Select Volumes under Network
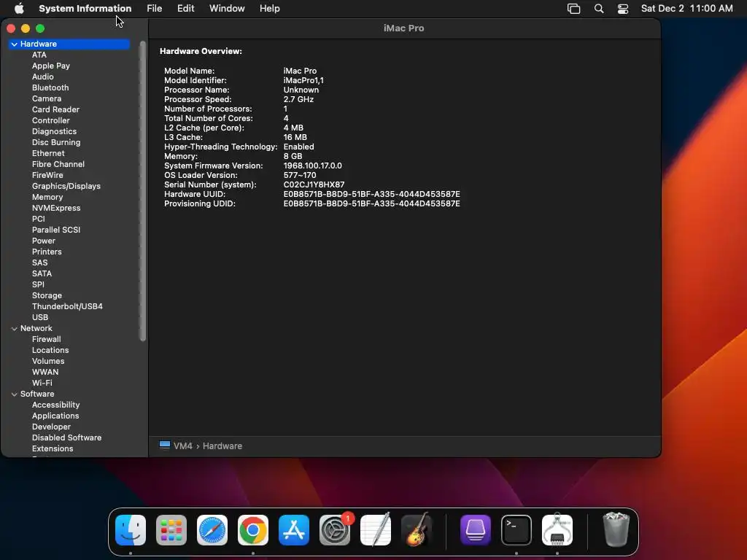This screenshot has width=747, height=560. point(47,362)
